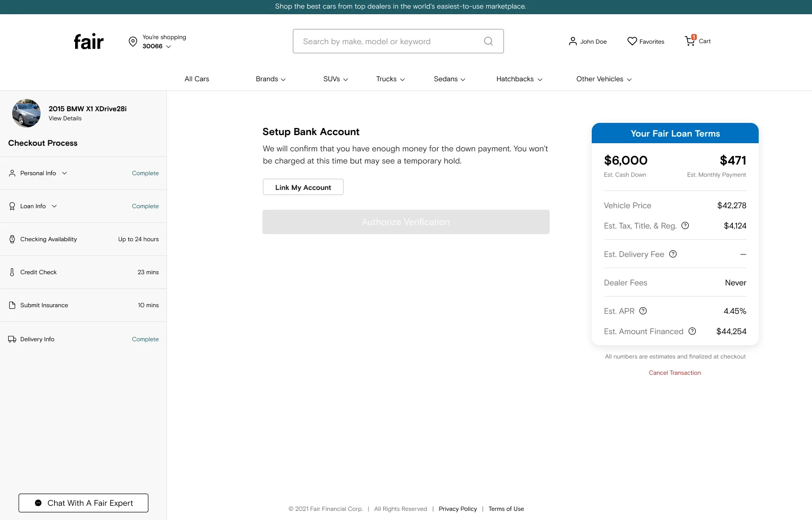This screenshot has width=812, height=520.
Task: Open the Cart icon
Action: pyautogui.click(x=690, y=41)
